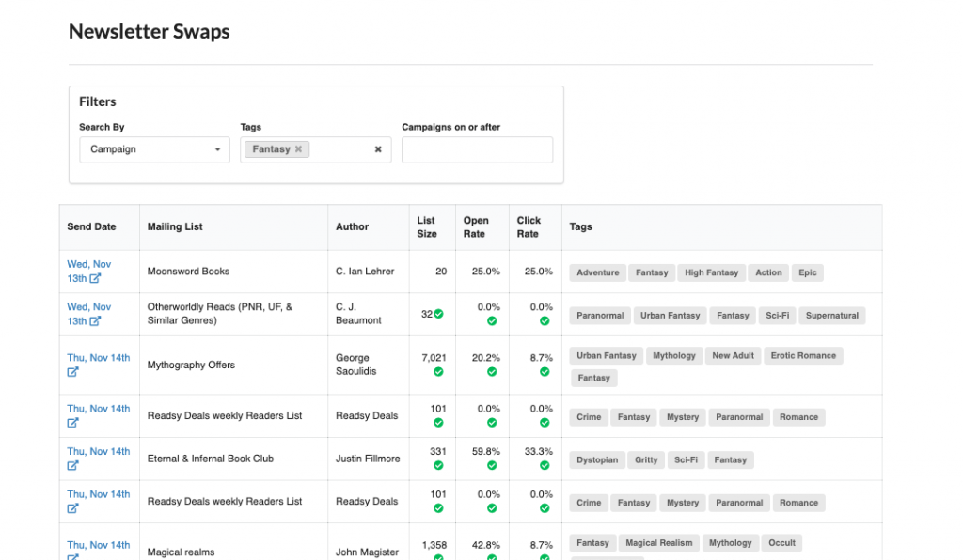Screen dimensions: 963x560
Task: Click verified check under C. J. Beaumont's 0.0% open rate
Action: 492,320
